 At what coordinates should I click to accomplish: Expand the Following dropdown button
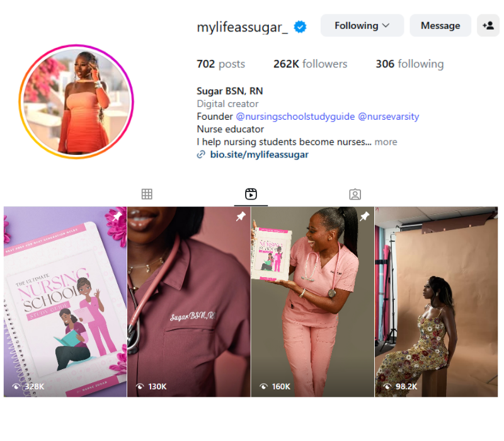tap(362, 25)
